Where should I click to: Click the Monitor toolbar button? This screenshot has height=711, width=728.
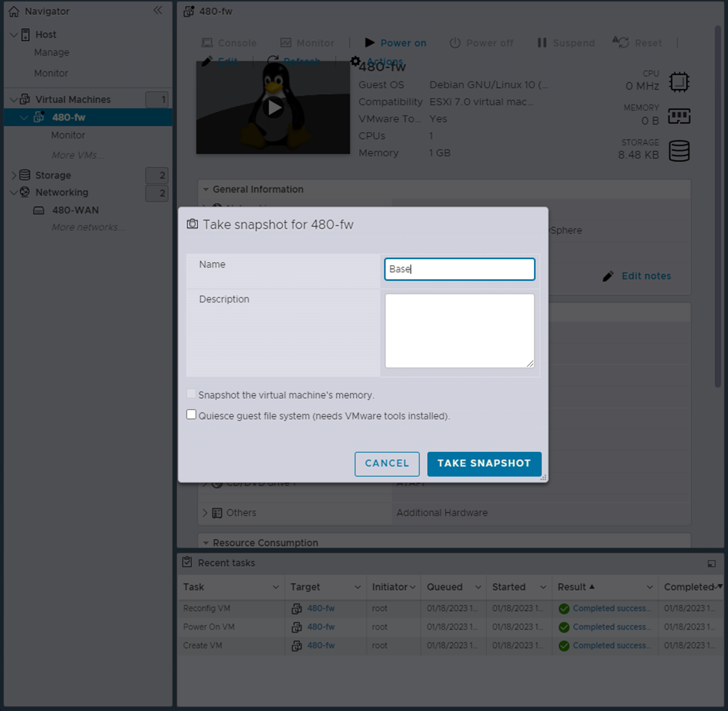click(x=308, y=43)
